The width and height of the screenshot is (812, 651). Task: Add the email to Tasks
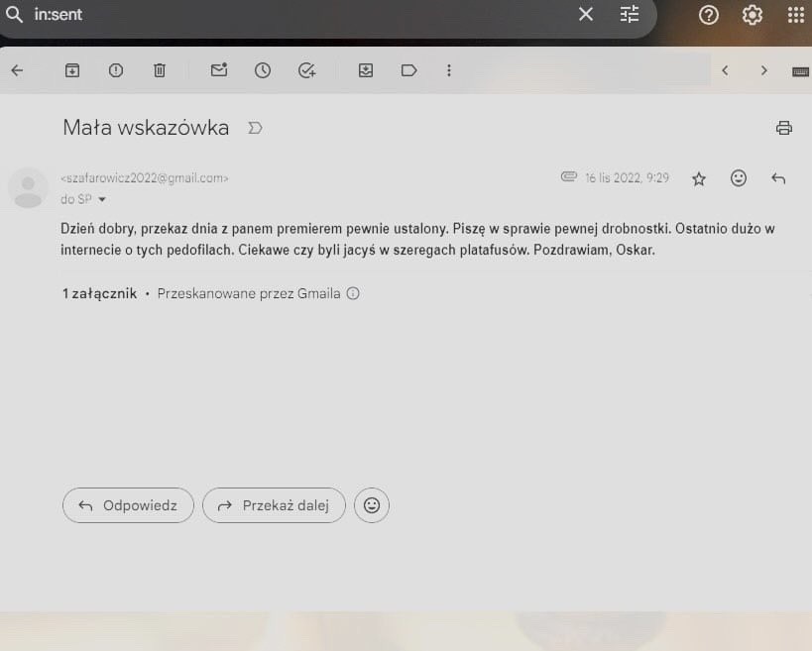pyautogui.click(x=307, y=70)
